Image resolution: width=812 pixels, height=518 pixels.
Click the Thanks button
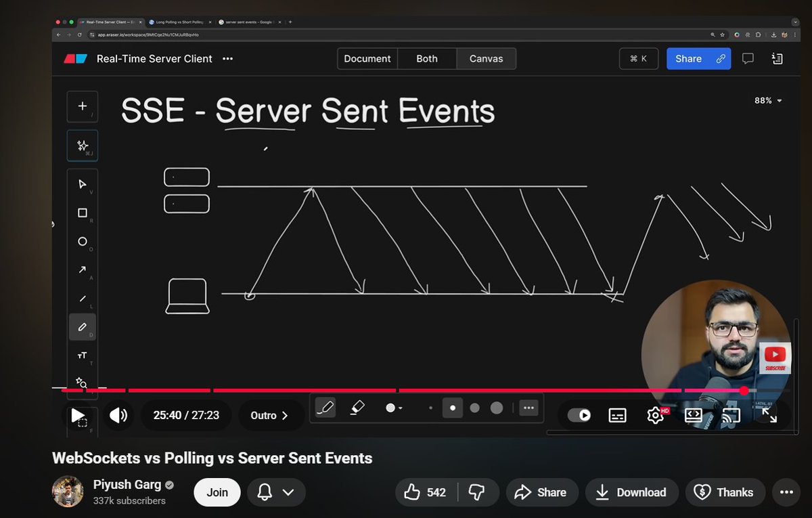pos(725,492)
